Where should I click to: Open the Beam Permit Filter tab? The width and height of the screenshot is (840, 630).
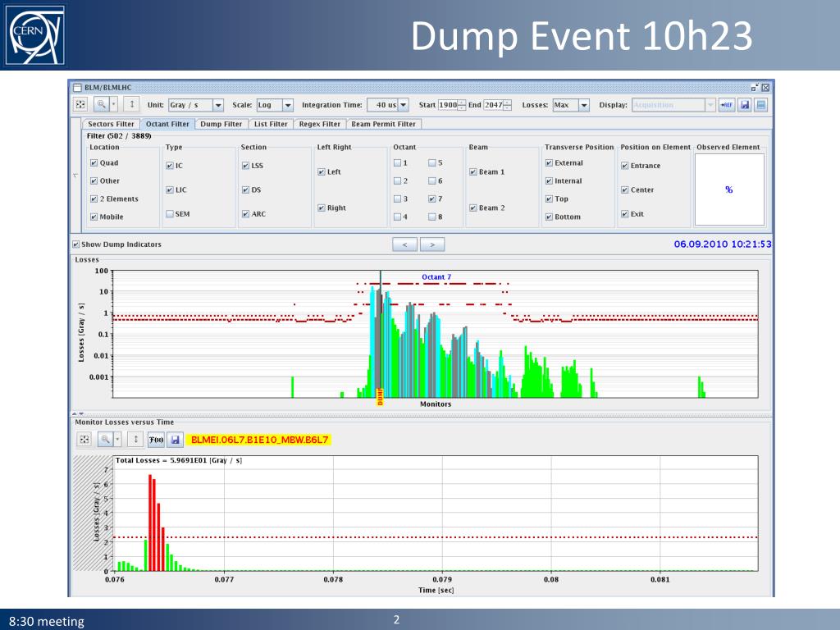click(384, 124)
